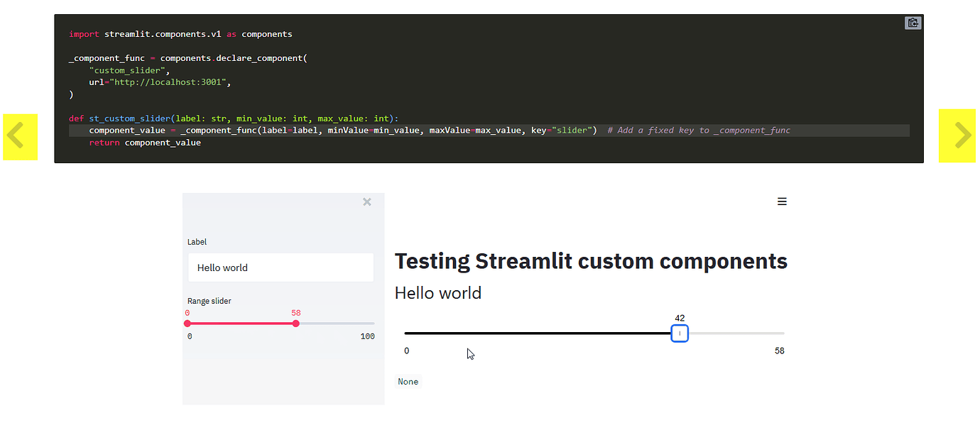Click the Hello world subtitle above the slider

pos(437,293)
